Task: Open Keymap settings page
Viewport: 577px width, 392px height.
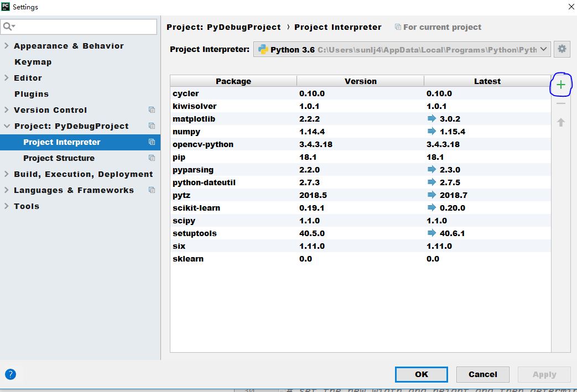Action: coord(33,62)
